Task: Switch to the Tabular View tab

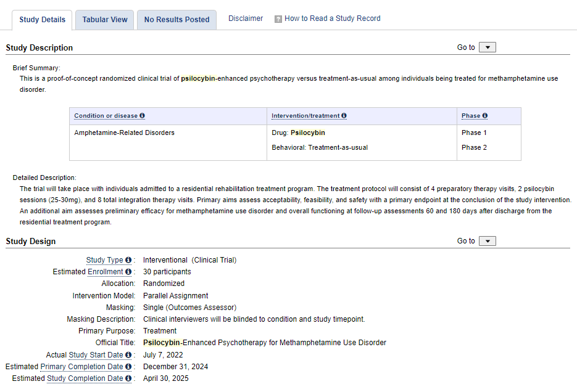Action: pyautogui.click(x=105, y=20)
